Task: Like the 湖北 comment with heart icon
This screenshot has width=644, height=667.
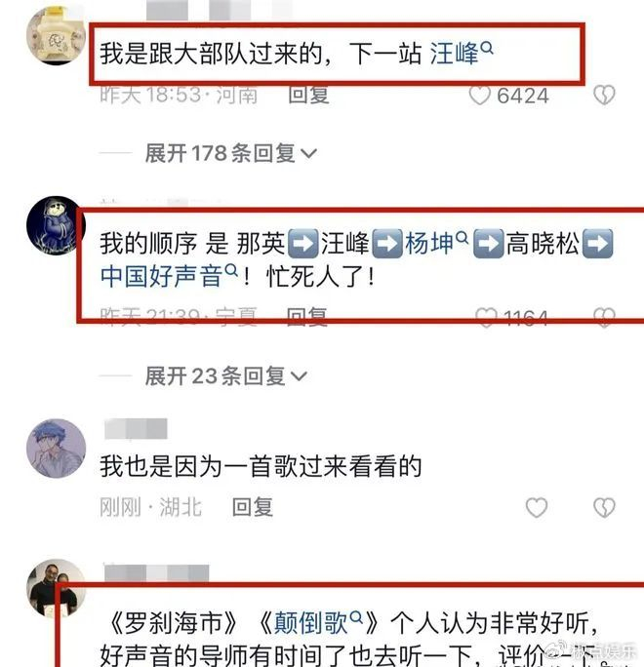Action: click(x=537, y=507)
